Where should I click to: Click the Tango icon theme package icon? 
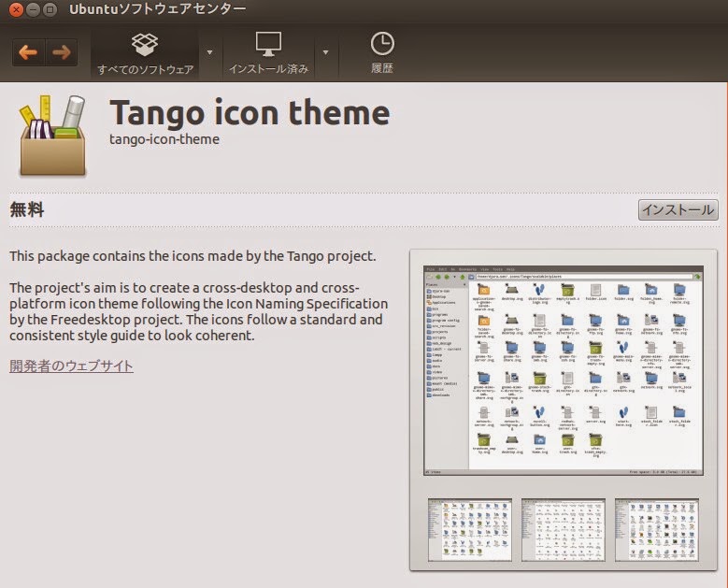(x=53, y=136)
